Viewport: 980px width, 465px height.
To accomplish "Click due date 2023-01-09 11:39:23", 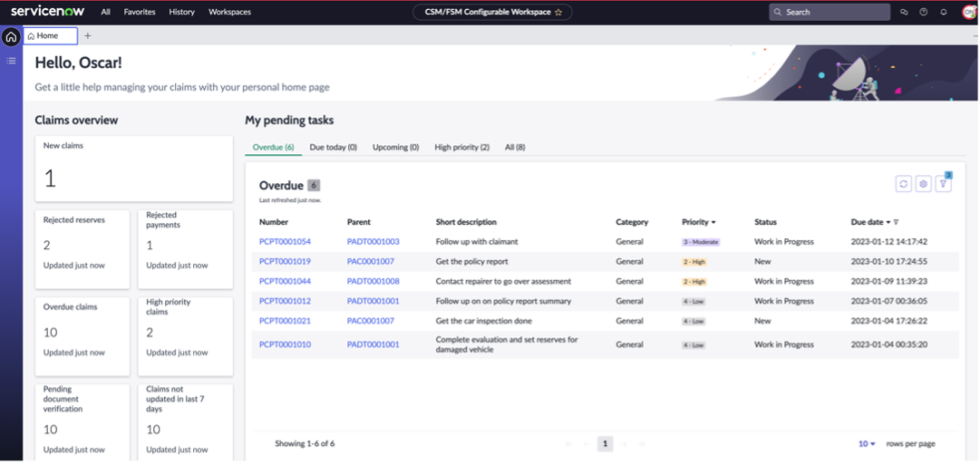I will (x=888, y=281).
